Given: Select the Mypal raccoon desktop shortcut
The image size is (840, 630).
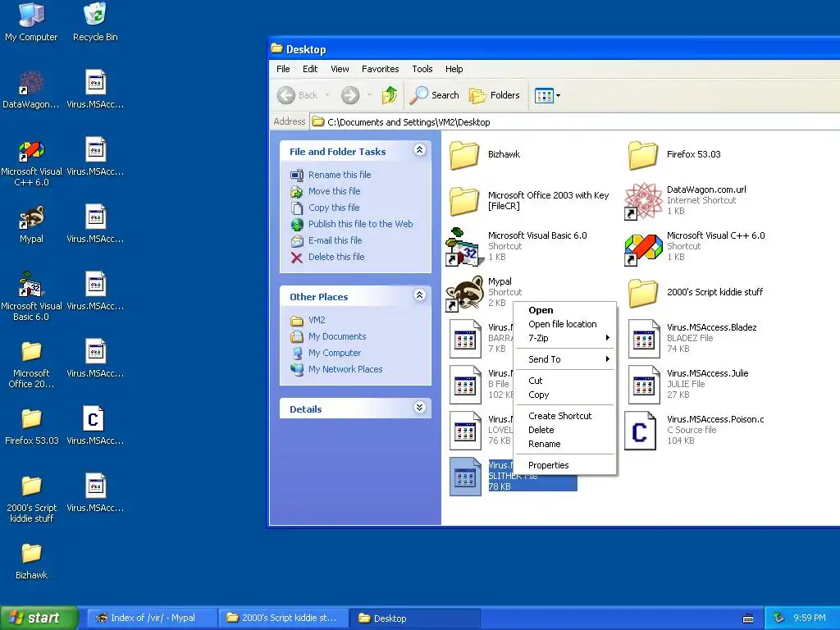Looking at the screenshot, I should click(31, 224).
